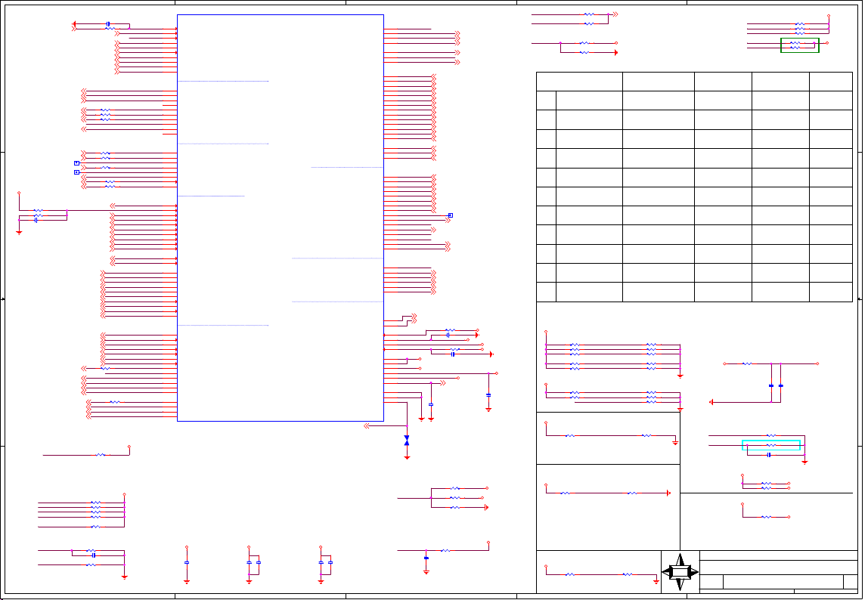868x600 pixels.
Task: Select the ground symbol beneath the blue diode
Action: pos(407,457)
